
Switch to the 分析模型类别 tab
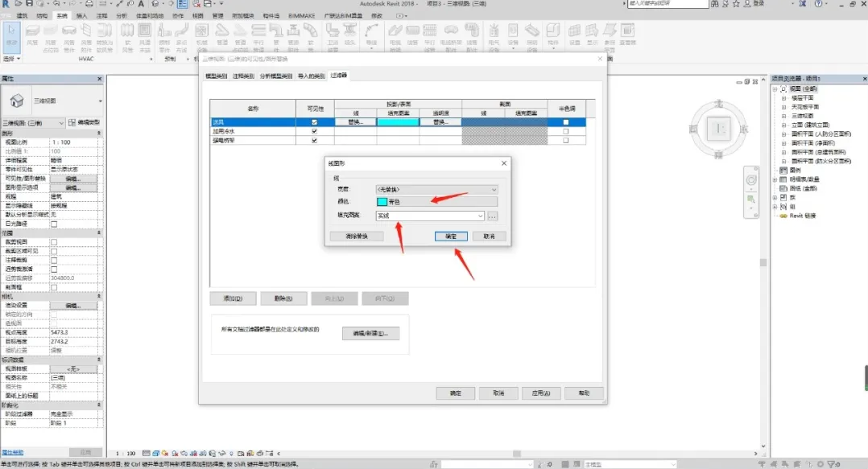(275, 76)
